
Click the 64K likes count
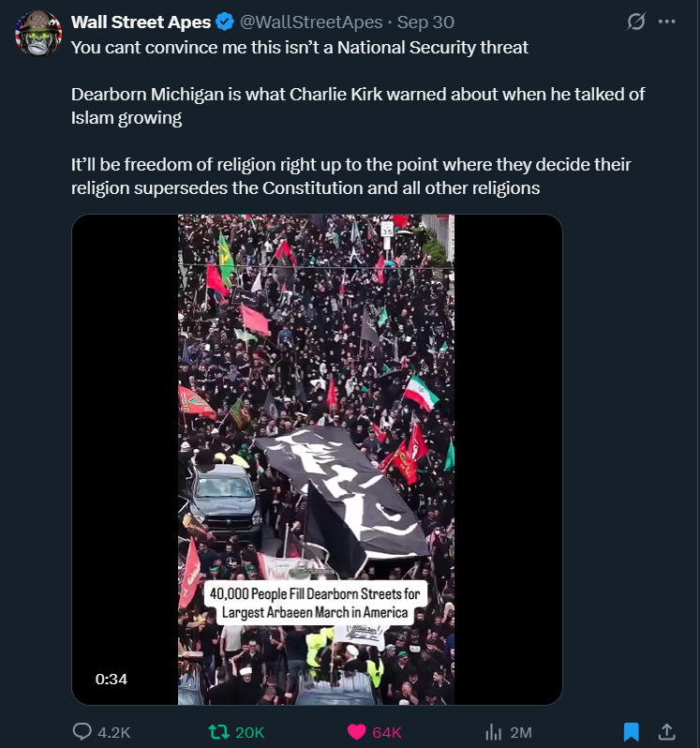387,732
